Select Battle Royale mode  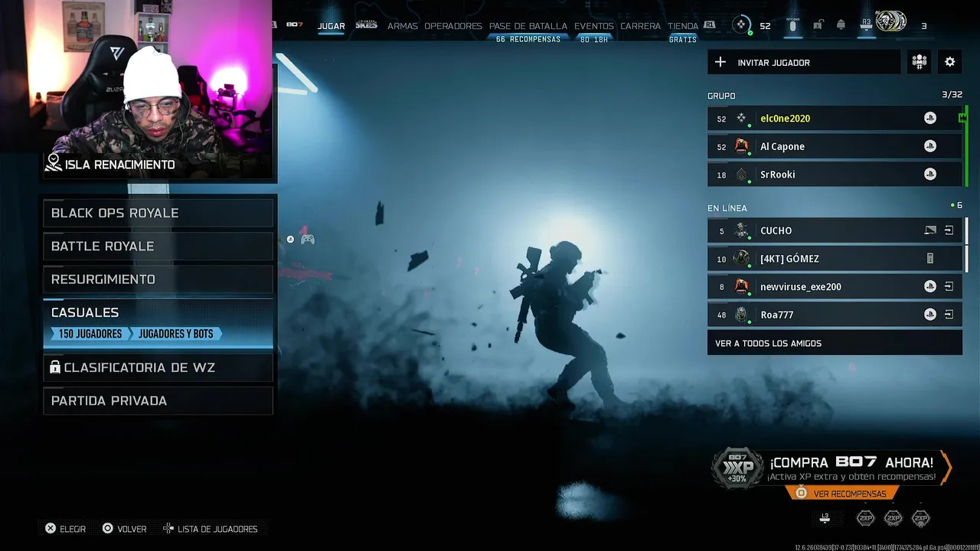[158, 246]
